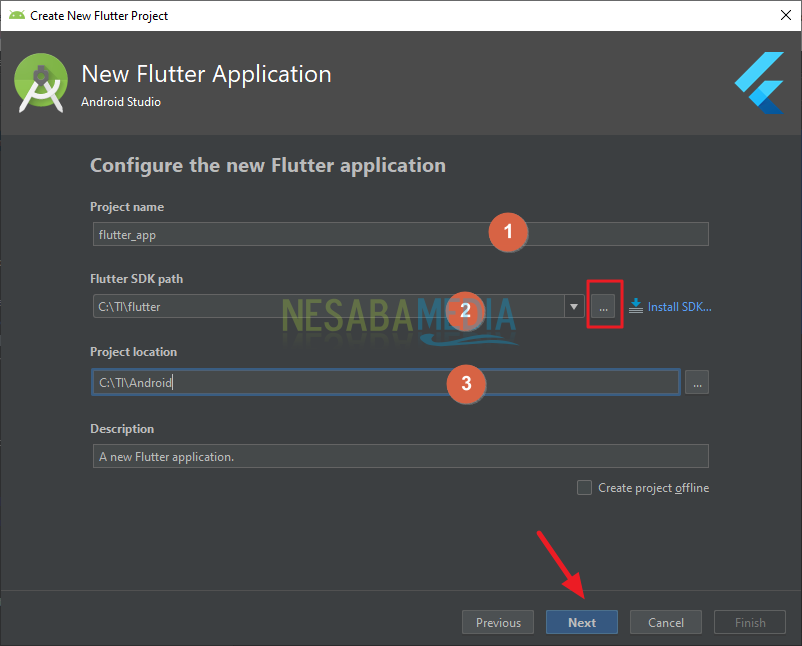Click the 'Project name' label
The image size is (802, 646).
pyautogui.click(x=127, y=207)
